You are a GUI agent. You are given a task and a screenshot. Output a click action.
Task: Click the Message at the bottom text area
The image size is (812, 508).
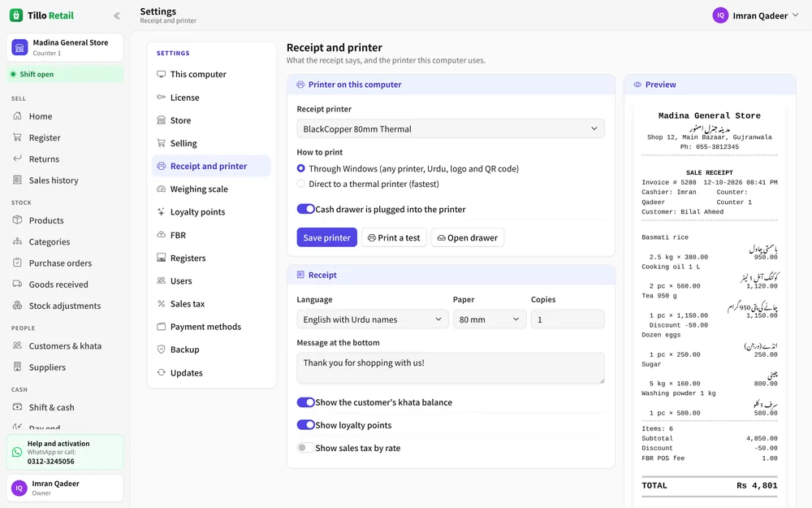pos(451,368)
